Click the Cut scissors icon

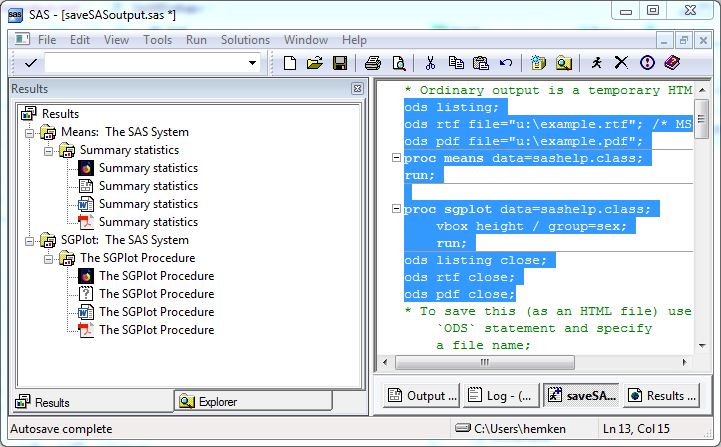click(430, 63)
